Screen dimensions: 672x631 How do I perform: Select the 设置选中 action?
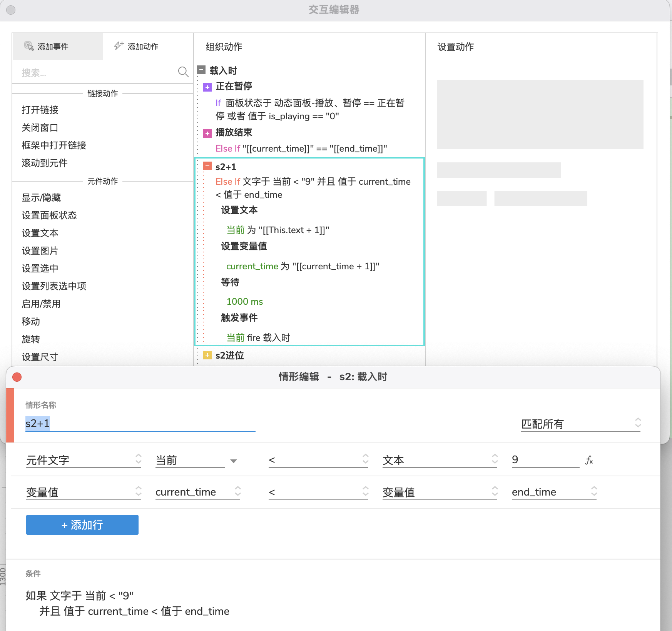click(40, 268)
